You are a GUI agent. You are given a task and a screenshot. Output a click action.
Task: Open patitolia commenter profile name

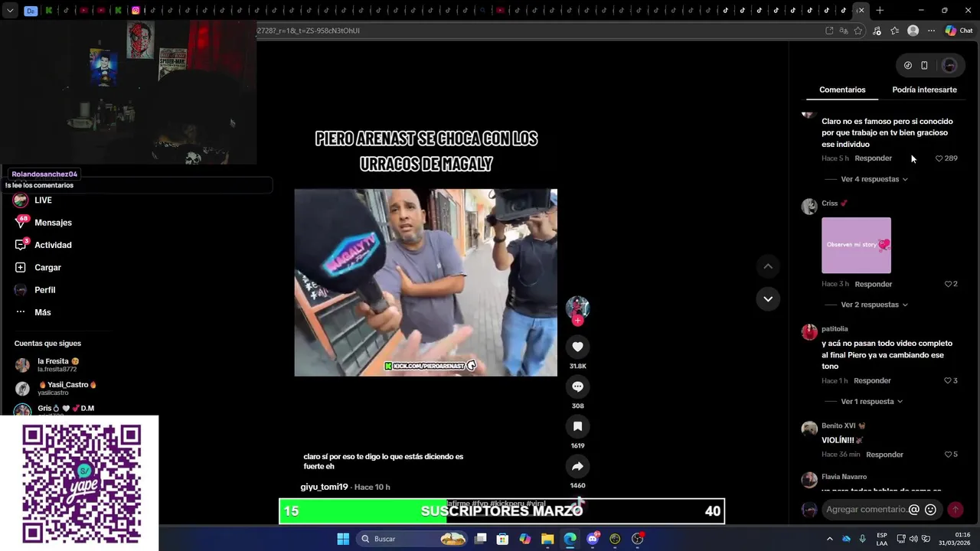click(x=835, y=329)
